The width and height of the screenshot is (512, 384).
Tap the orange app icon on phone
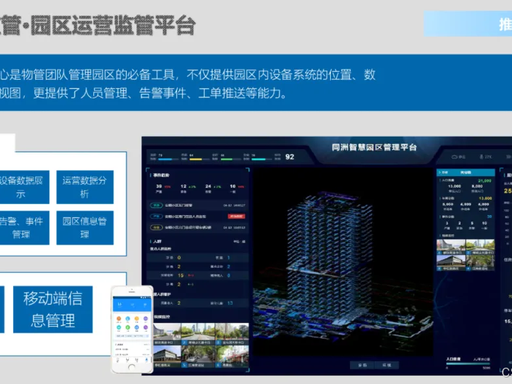tap(119, 319)
